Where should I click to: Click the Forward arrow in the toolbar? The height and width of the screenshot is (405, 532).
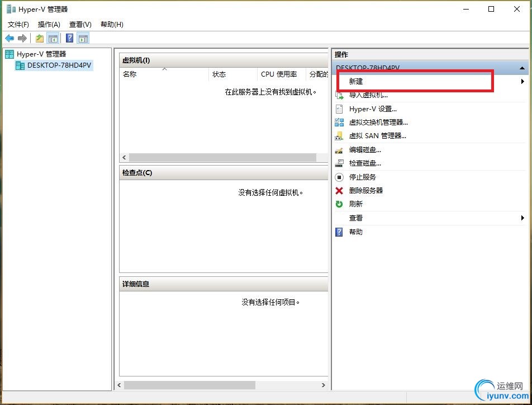(x=22, y=38)
